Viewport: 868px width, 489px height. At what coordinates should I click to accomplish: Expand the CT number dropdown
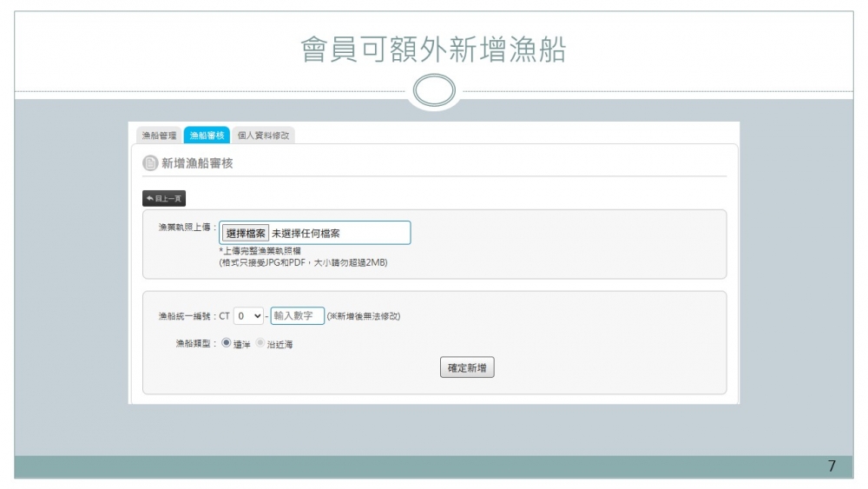[x=249, y=316]
